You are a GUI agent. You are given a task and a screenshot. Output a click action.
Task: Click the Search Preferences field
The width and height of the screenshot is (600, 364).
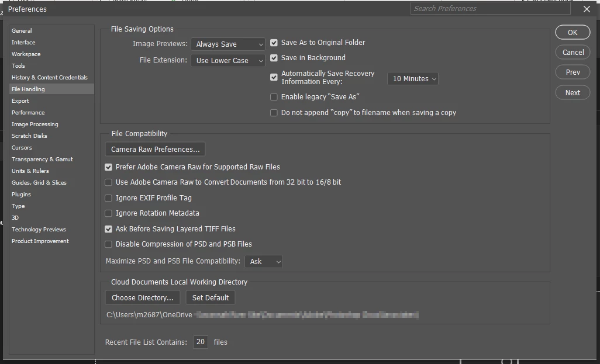coord(490,8)
